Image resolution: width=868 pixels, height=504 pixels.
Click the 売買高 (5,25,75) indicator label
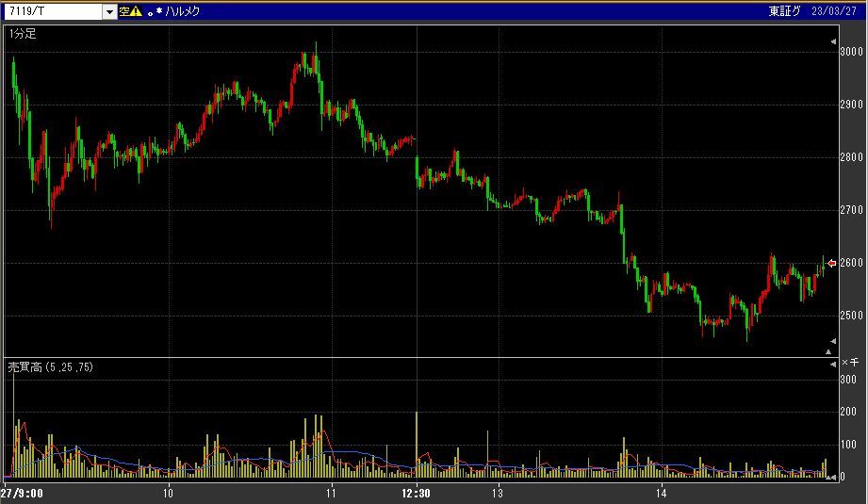tap(51, 366)
